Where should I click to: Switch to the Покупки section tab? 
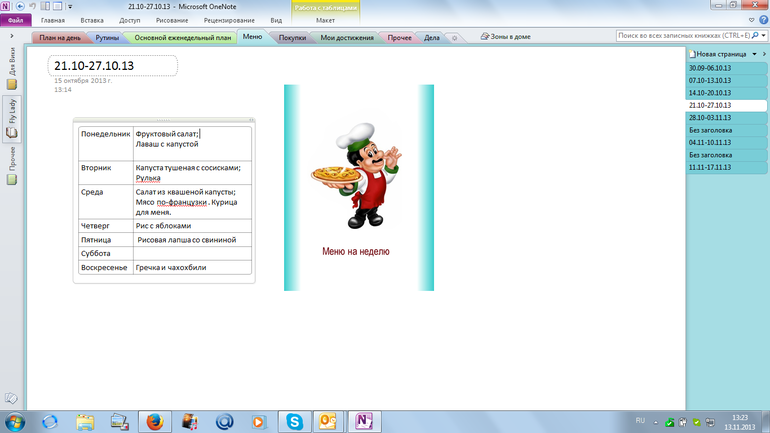click(291, 38)
